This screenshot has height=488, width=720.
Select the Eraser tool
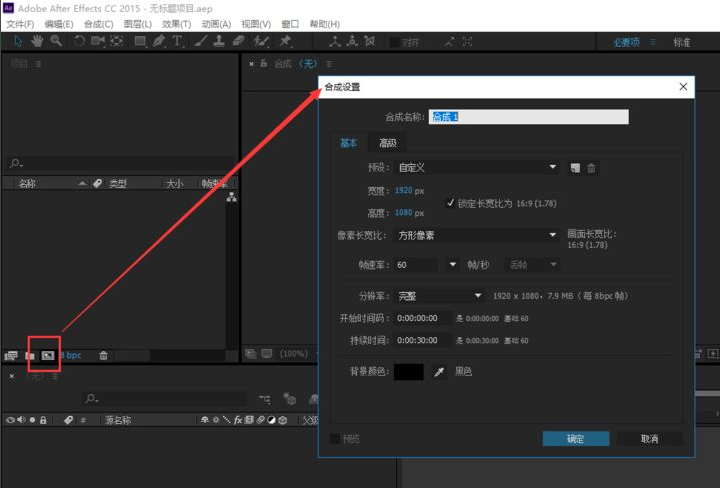(x=238, y=41)
